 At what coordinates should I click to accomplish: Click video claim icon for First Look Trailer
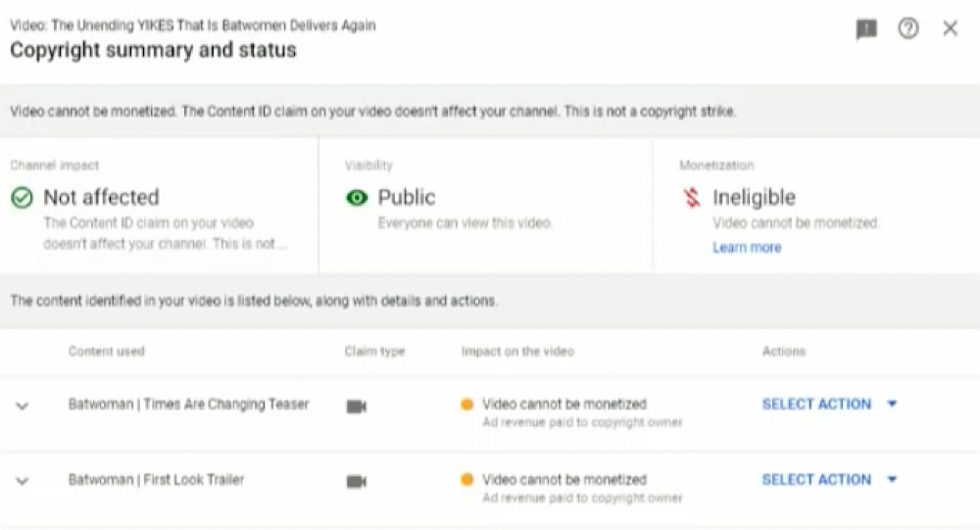pos(357,481)
